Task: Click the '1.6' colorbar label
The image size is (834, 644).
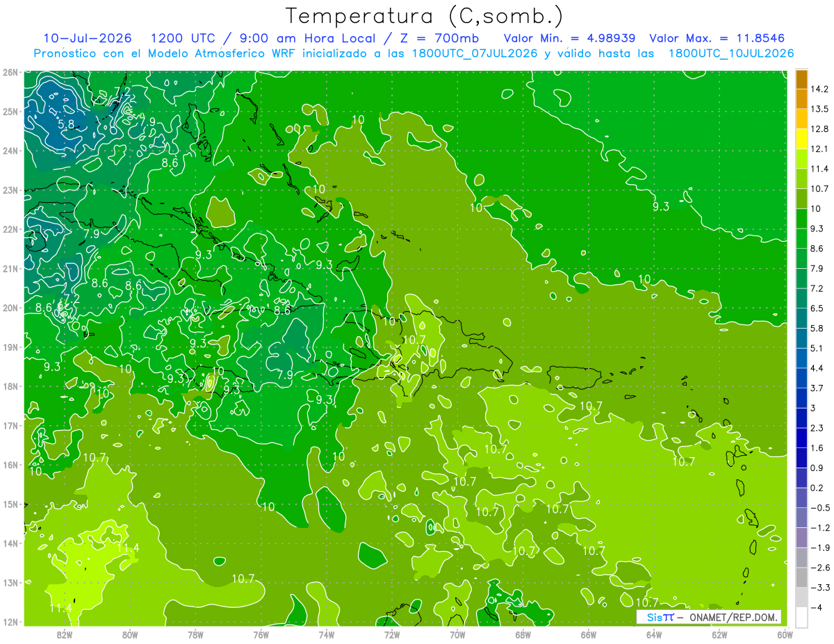Action: 818,448
